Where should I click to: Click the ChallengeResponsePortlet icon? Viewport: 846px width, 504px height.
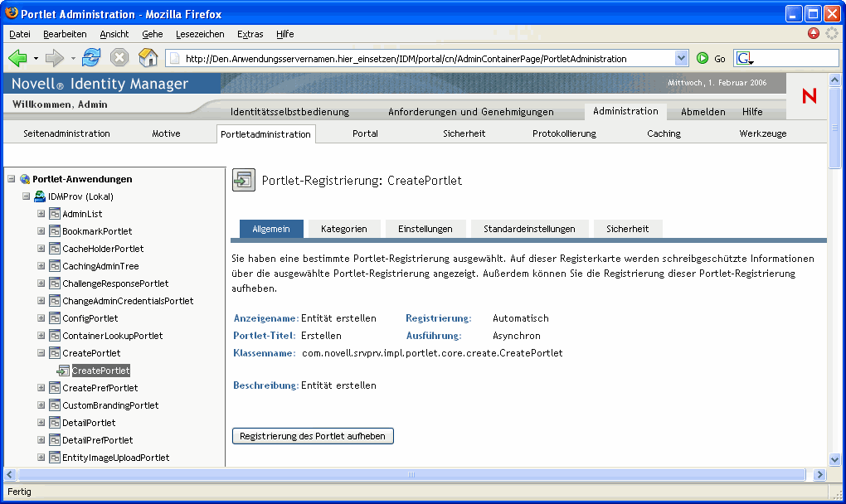[x=55, y=283]
